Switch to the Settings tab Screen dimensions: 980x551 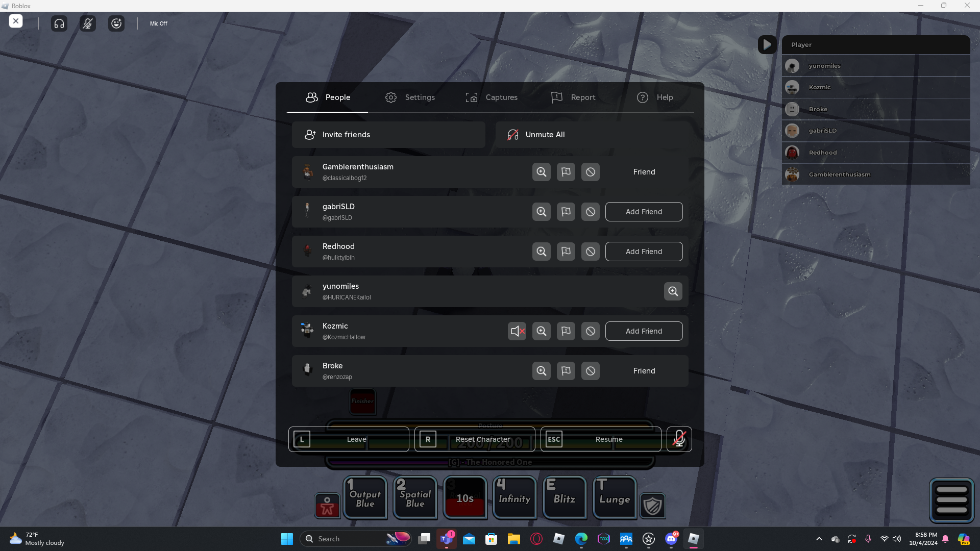pyautogui.click(x=410, y=97)
